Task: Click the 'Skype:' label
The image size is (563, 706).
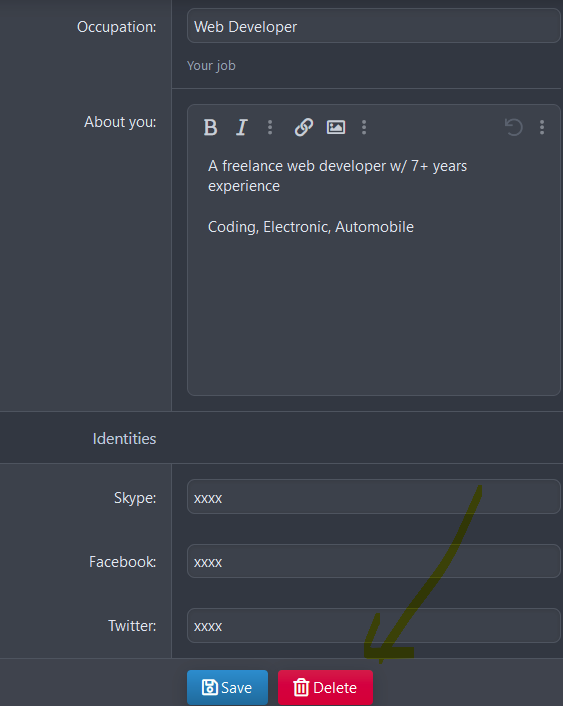Action: 135,498
